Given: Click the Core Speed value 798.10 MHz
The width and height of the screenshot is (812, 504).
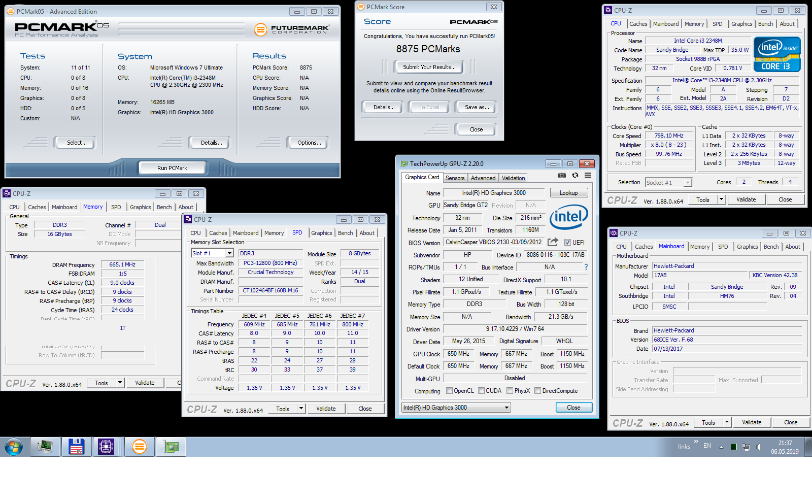Looking at the screenshot, I should 669,136.
